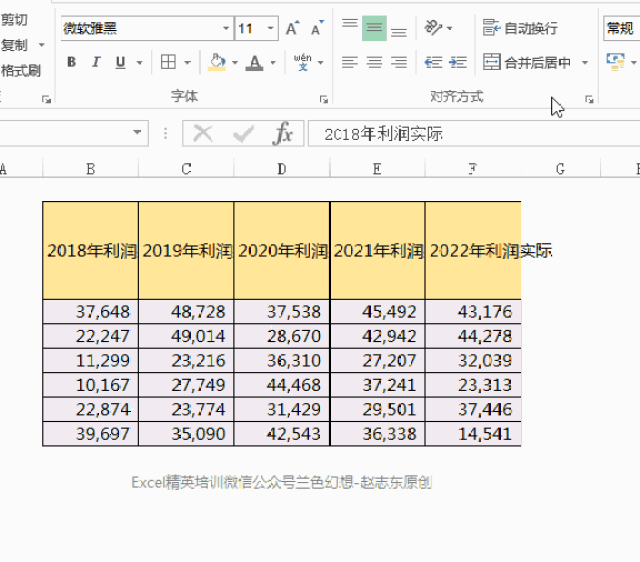The image size is (640, 562).
Task: Open the name box dropdown
Action: click(137, 132)
